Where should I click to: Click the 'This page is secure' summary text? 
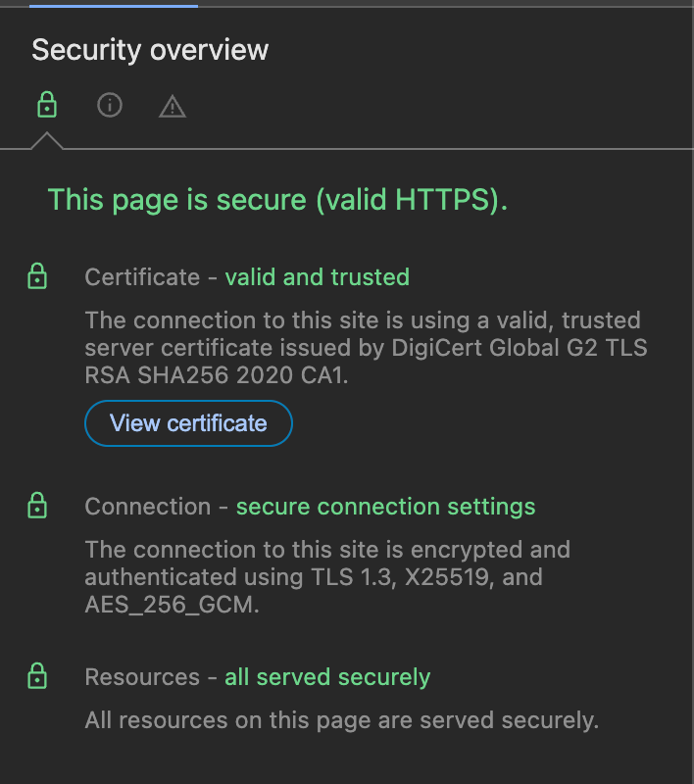pos(278,200)
